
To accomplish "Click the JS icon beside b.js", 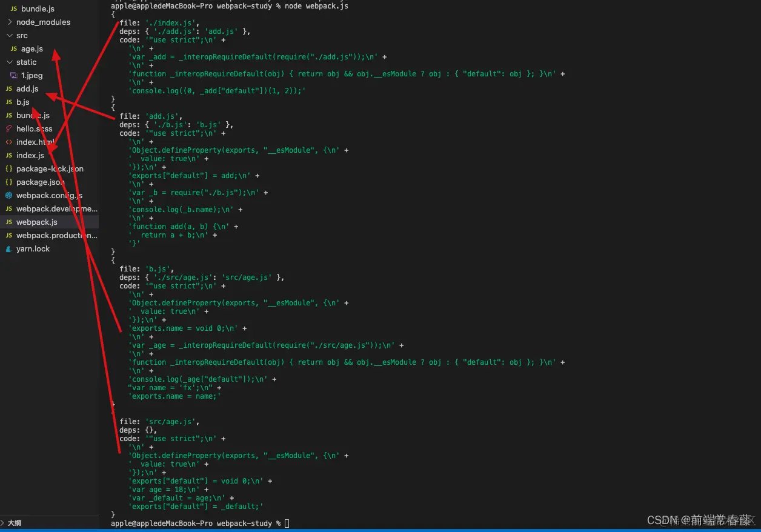I will pos(9,102).
